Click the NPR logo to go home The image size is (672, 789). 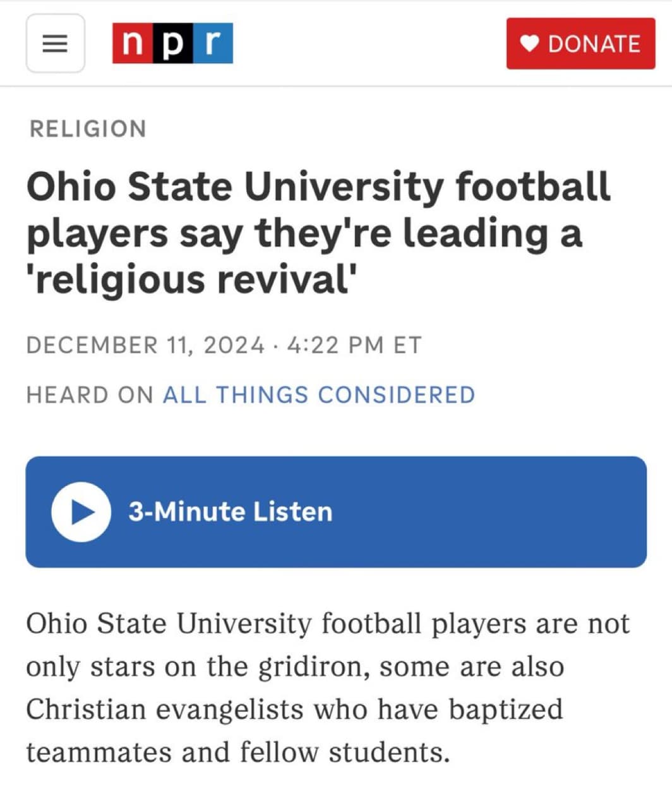click(172, 43)
